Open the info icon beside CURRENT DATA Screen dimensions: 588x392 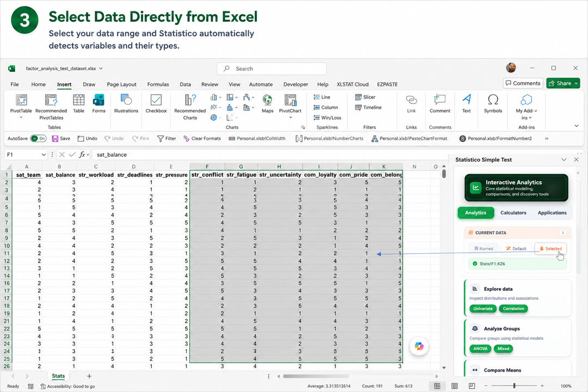[x=562, y=232]
